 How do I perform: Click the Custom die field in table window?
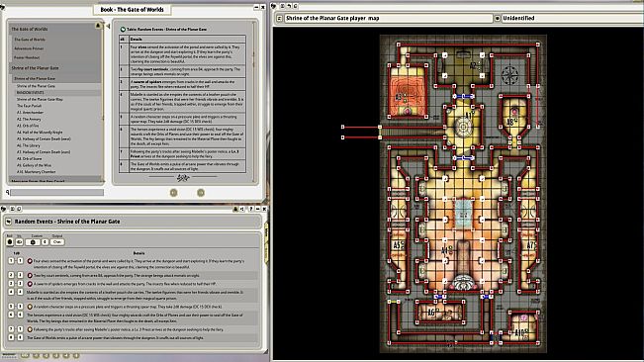(33, 241)
